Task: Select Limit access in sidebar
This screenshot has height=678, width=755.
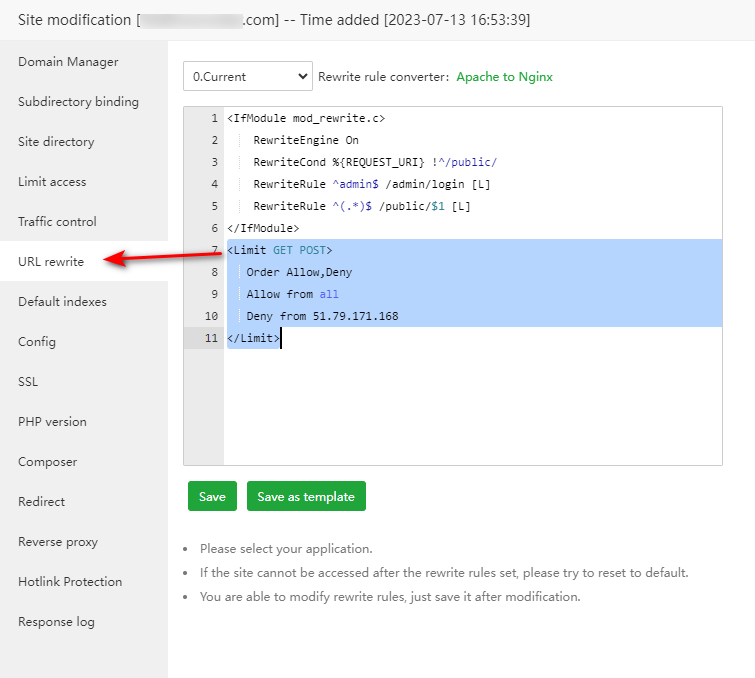Action: (x=52, y=182)
